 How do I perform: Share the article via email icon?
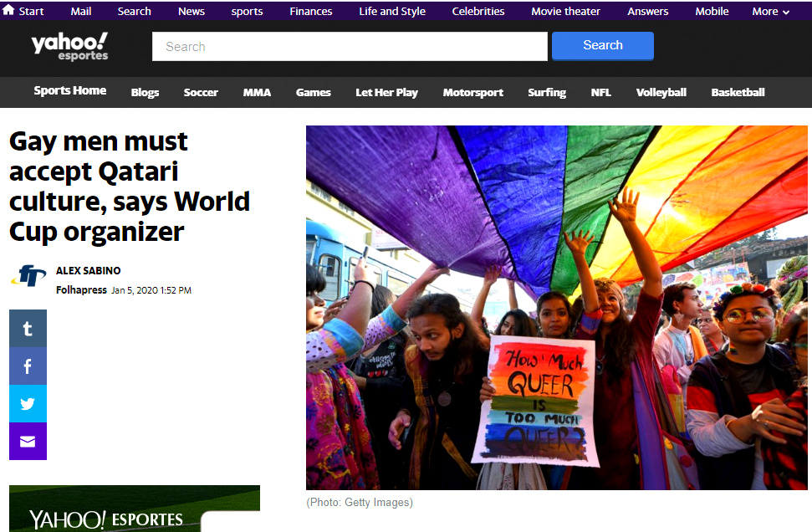point(28,442)
